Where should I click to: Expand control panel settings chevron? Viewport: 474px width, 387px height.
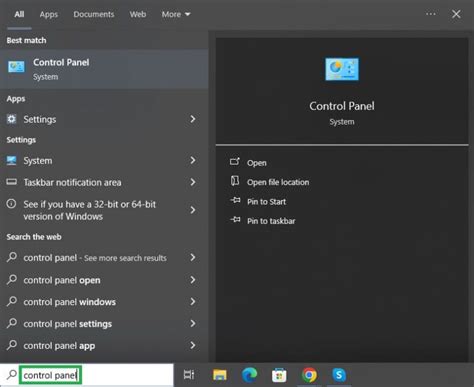193,323
